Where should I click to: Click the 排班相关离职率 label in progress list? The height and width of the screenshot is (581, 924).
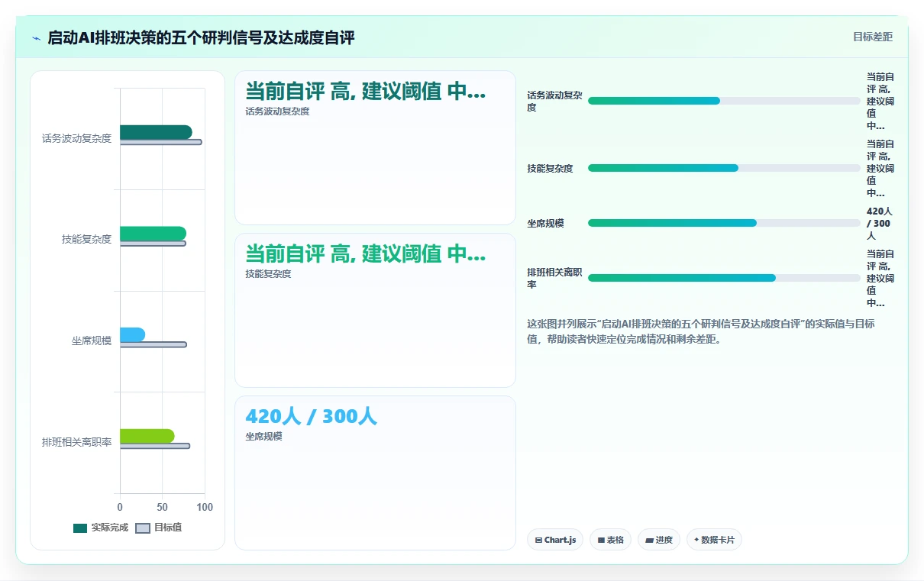coord(554,279)
